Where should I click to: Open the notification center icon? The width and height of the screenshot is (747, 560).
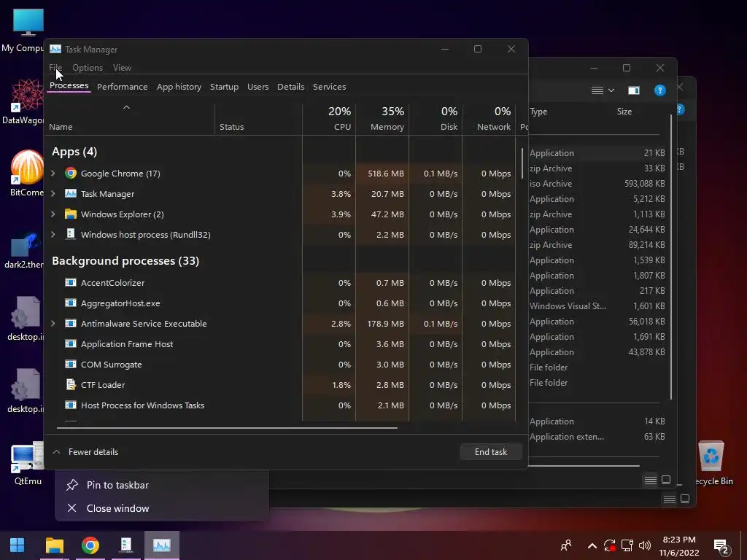[x=721, y=547]
